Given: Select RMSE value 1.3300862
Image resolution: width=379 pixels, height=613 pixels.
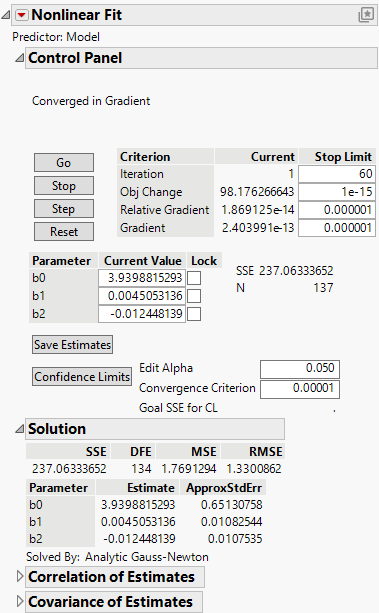Looking at the screenshot, I should coord(254,469).
